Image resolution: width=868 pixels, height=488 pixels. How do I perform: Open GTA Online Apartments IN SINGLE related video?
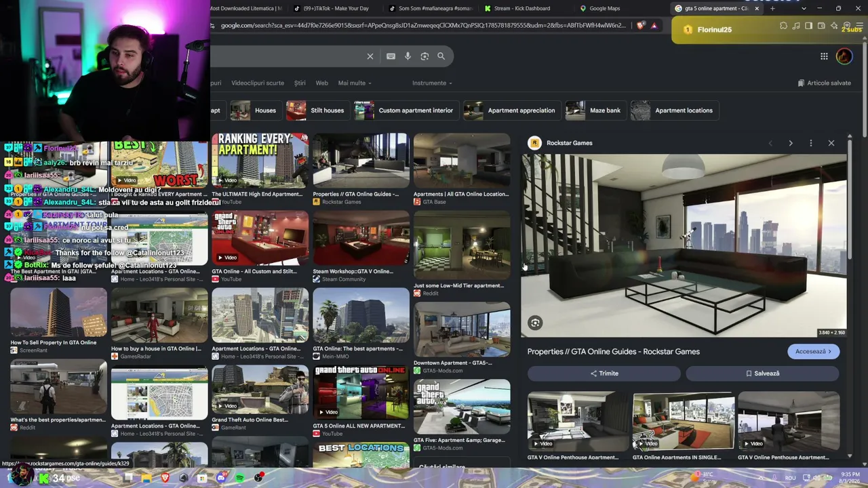tap(684, 421)
